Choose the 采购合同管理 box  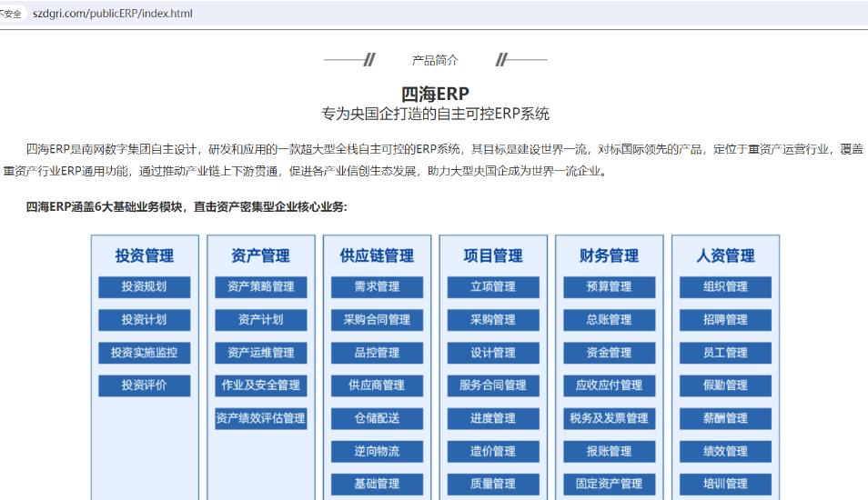click(377, 320)
